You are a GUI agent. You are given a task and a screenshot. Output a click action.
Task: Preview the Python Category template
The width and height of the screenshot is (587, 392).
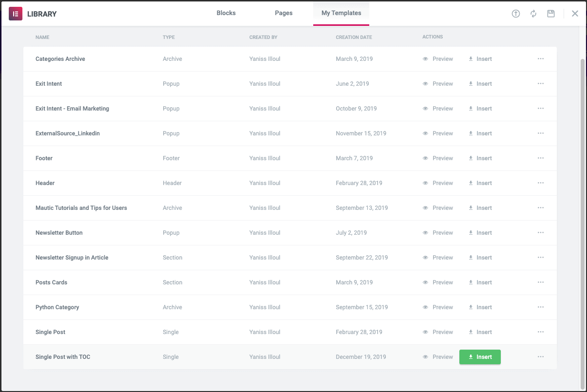[438, 307]
